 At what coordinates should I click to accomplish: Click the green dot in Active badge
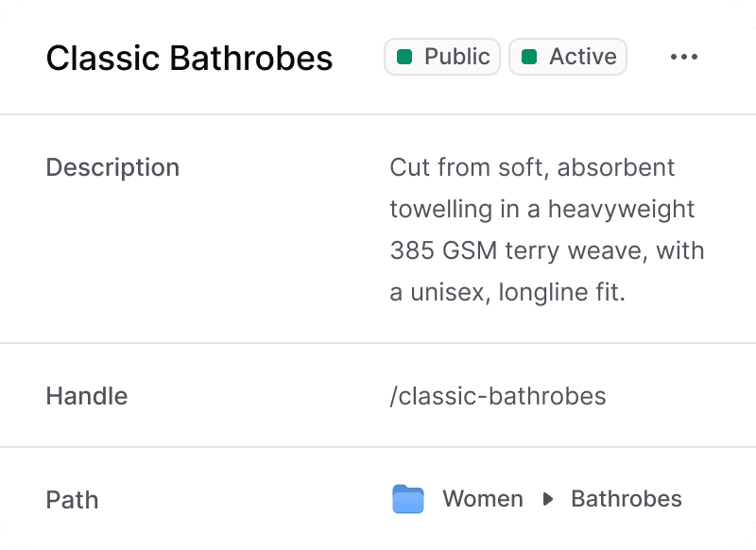coord(529,57)
